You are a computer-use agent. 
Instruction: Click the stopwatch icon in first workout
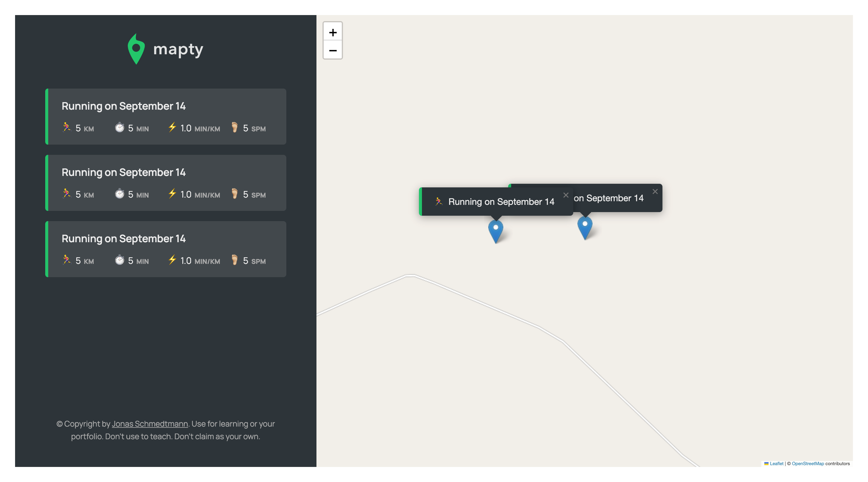[120, 128]
